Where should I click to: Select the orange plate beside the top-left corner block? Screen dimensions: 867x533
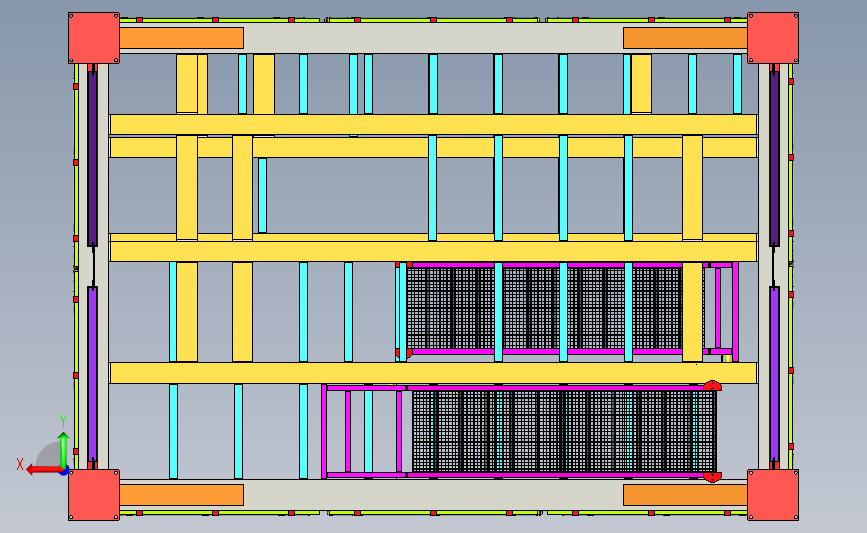(181, 38)
